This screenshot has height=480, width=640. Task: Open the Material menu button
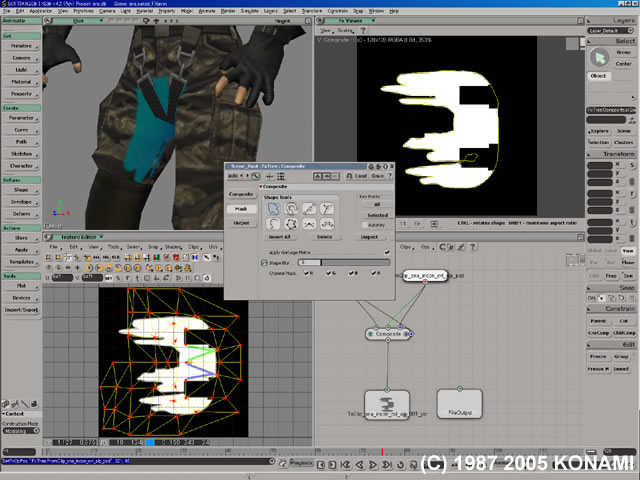21,82
